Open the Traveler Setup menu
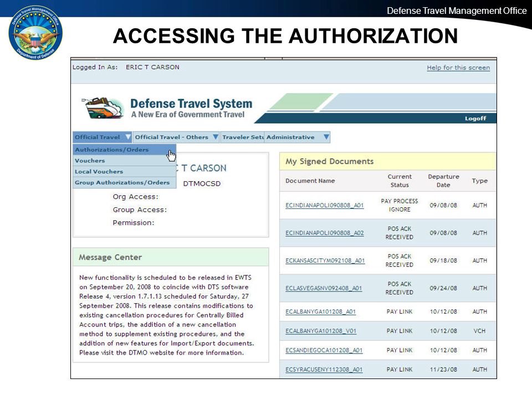Image resolution: width=532 pixels, height=399 pixels. point(243,137)
